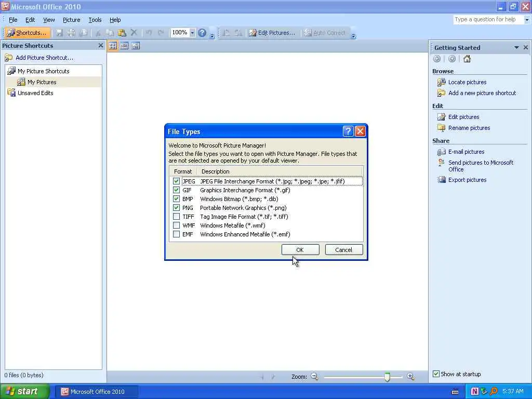532x399 pixels.
Task: Click the magnifier search tray icon
Action: [494, 392]
